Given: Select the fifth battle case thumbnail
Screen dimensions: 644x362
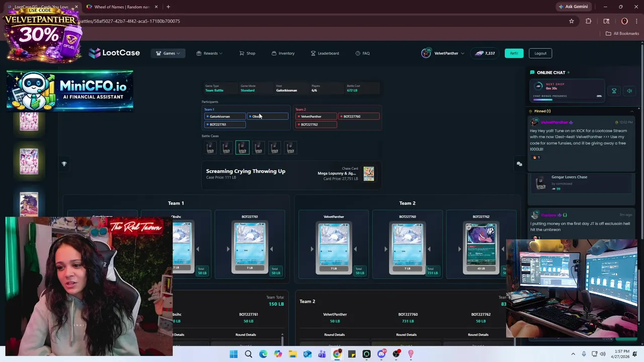Looking at the screenshot, I should click(x=275, y=147).
